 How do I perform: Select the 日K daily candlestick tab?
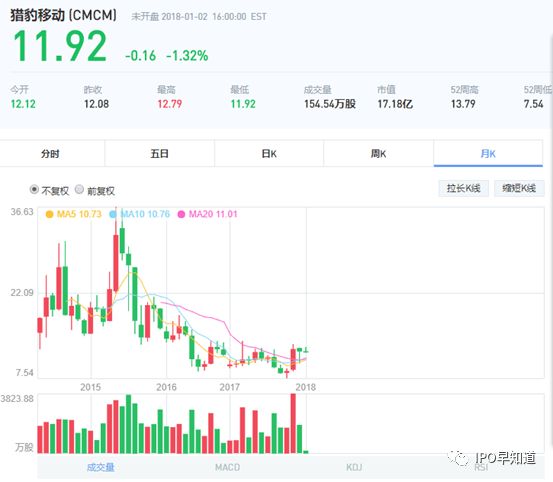(269, 154)
